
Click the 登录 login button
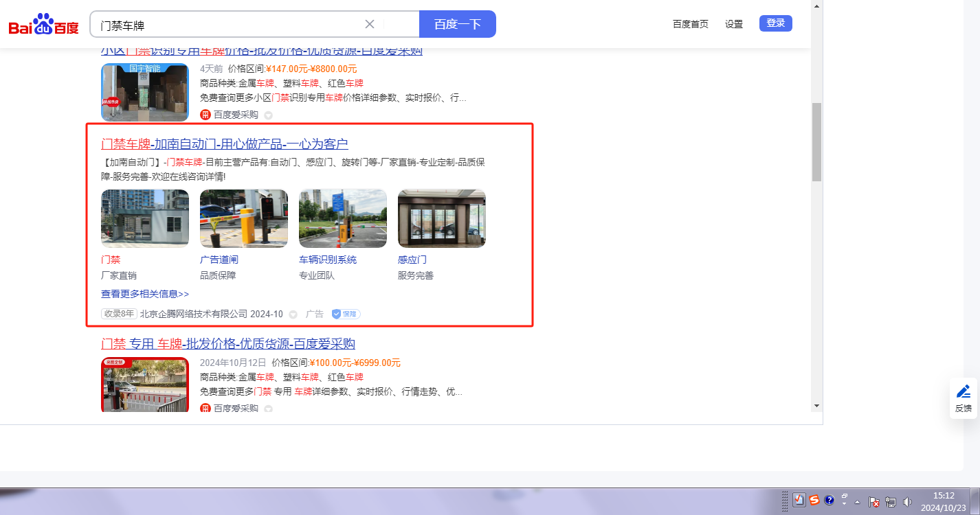[776, 23]
